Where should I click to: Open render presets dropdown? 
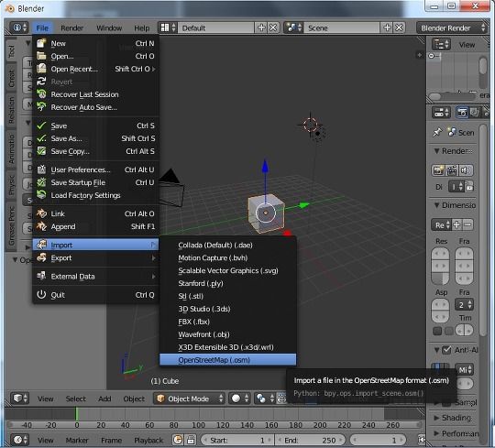442,225
